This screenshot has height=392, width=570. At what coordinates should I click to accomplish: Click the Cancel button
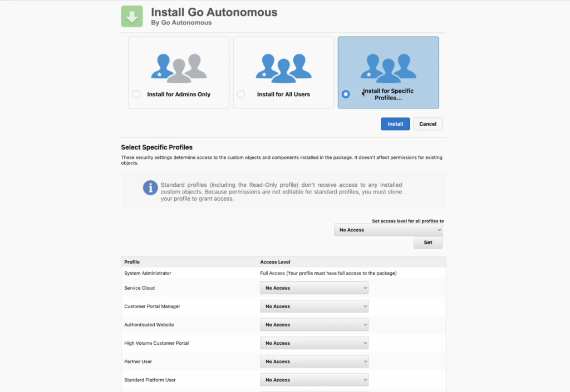pyautogui.click(x=427, y=124)
